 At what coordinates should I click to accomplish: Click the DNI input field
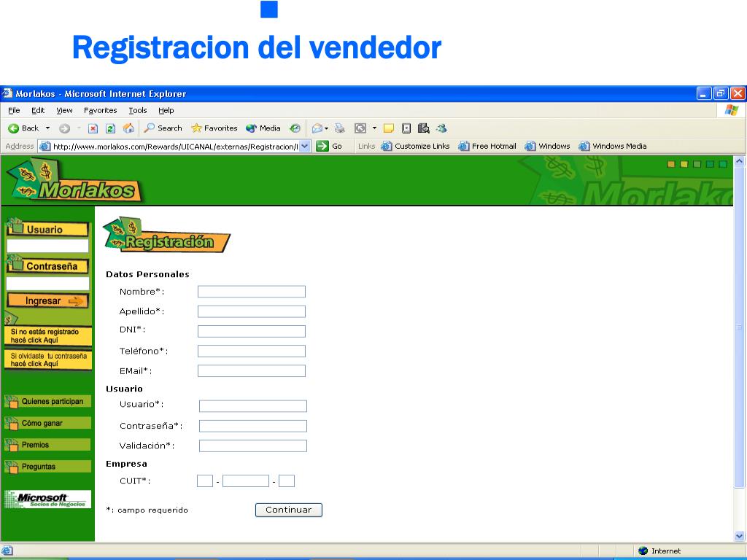252,331
